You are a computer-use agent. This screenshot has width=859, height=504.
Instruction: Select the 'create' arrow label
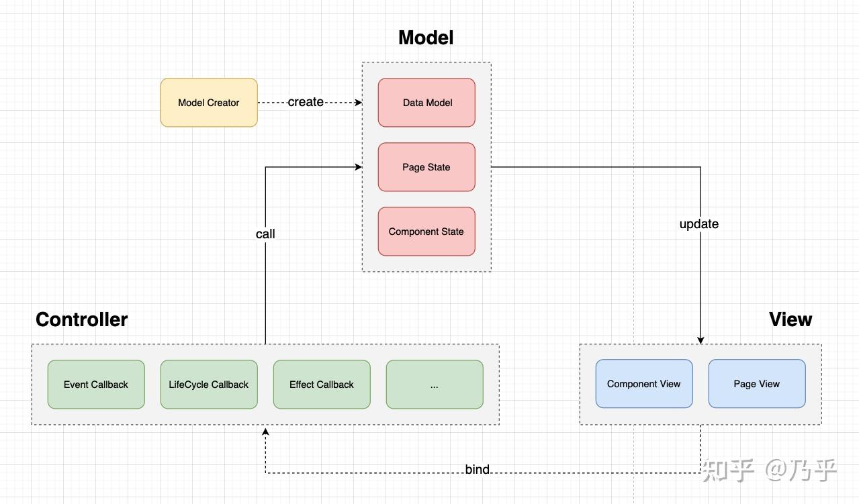[306, 102]
